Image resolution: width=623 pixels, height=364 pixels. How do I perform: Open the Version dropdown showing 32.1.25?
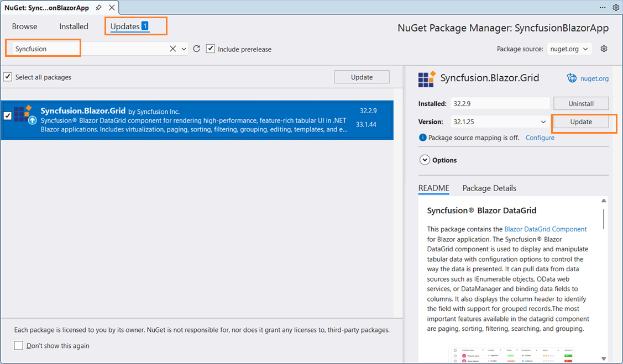click(484, 122)
